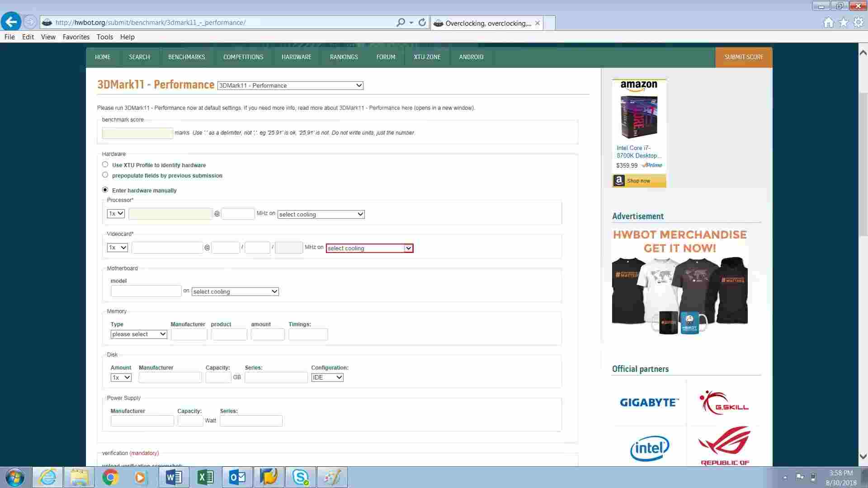Open the Processor count 1x dropdown
The width and height of the screenshot is (868, 488).
[116, 214]
